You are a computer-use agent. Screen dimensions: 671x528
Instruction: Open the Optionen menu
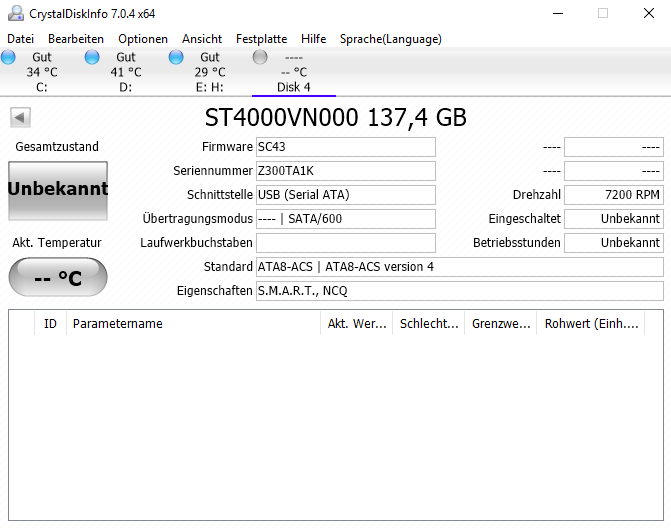point(143,39)
